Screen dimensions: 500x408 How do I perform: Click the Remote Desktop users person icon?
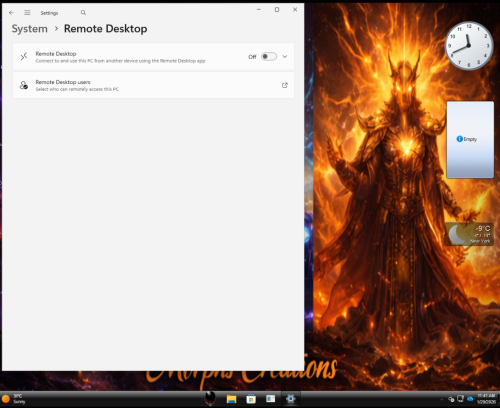click(x=24, y=85)
